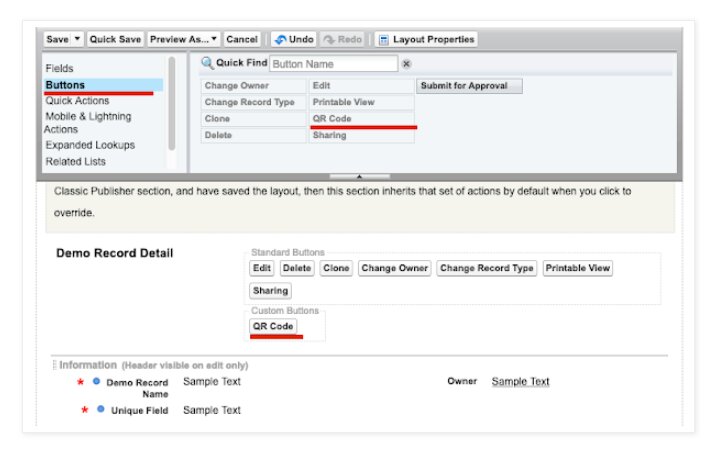The height and width of the screenshot is (460, 718).
Task: Select Quick Actions in the palette sidebar
Action: point(78,100)
